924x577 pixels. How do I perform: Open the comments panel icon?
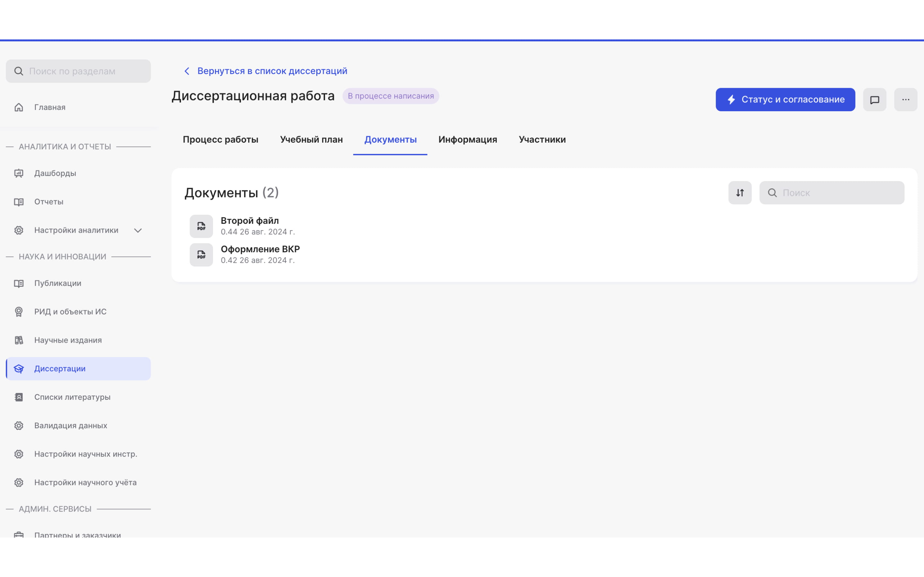[874, 99]
